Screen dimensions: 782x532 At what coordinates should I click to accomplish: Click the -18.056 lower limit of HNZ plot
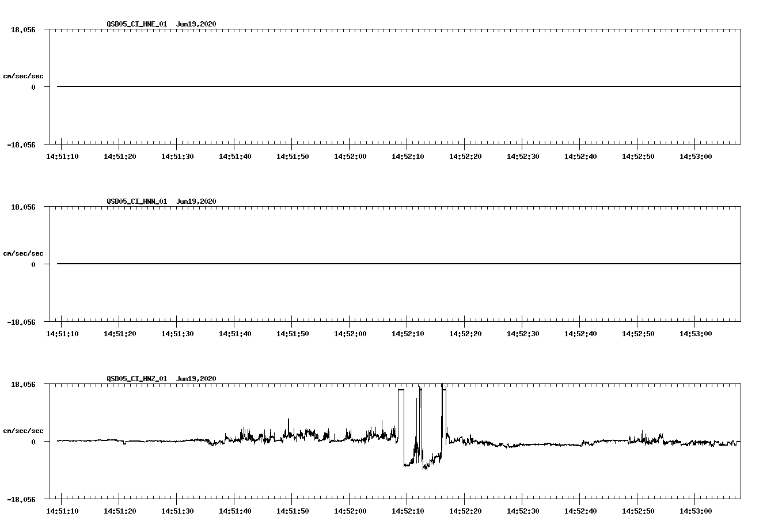pos(21,500)
